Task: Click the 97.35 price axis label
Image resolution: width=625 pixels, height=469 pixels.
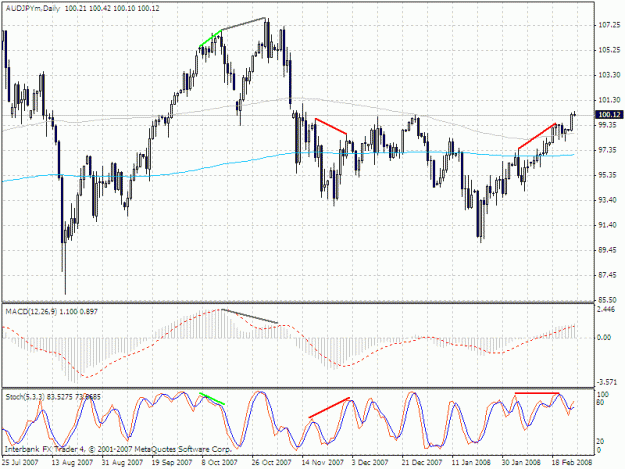Action: [x=608, y=150]
